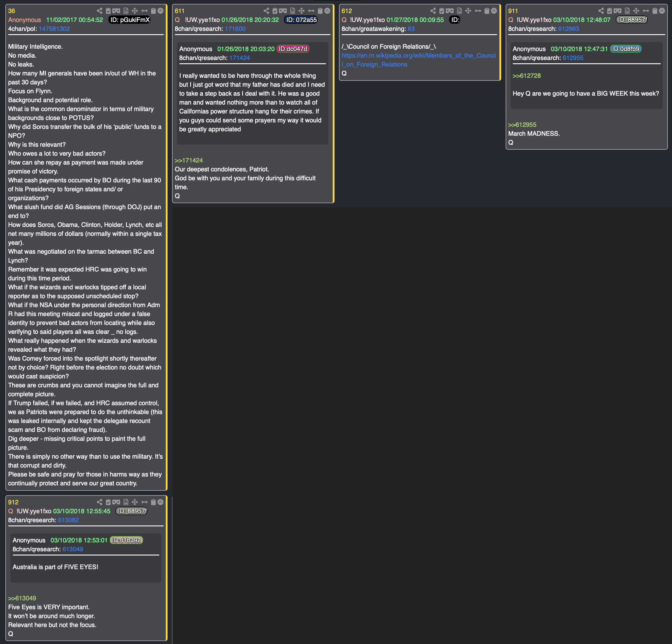This screenshot has width=672, height=644.
Task: Click the ID: pGukiFmX badge
Action: pos(130,20)
